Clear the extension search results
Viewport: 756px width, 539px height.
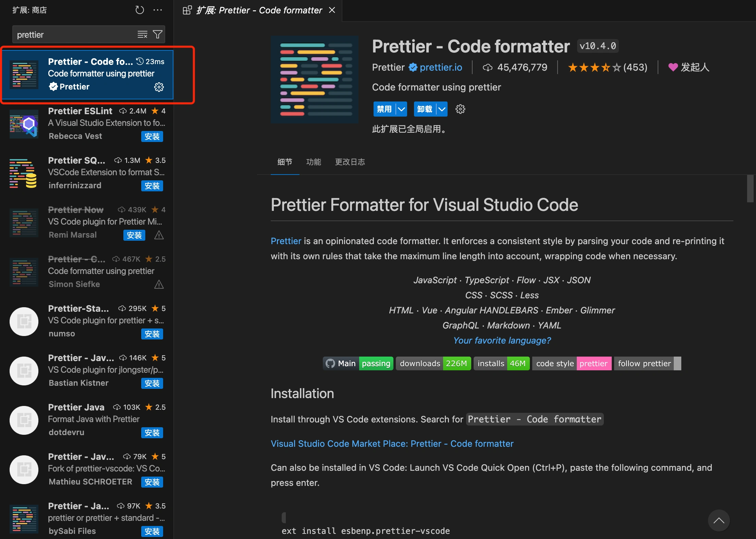[x=142, y=35]
